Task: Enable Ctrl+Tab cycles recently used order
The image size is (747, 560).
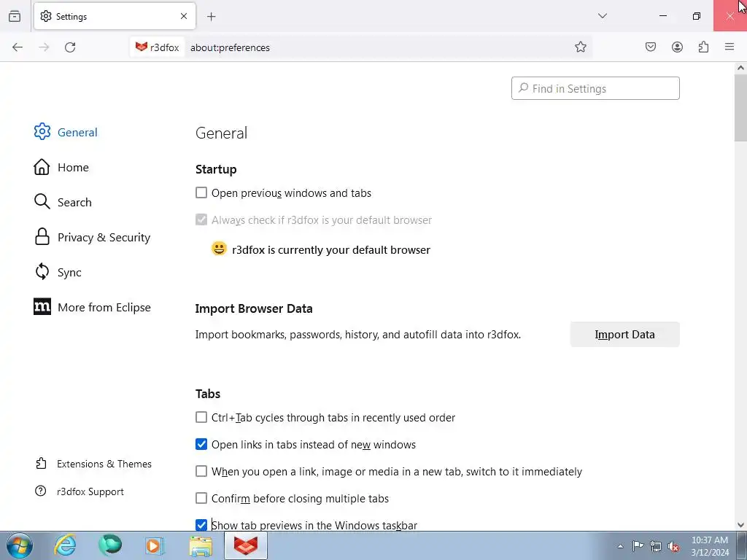Action: (201, 418)
